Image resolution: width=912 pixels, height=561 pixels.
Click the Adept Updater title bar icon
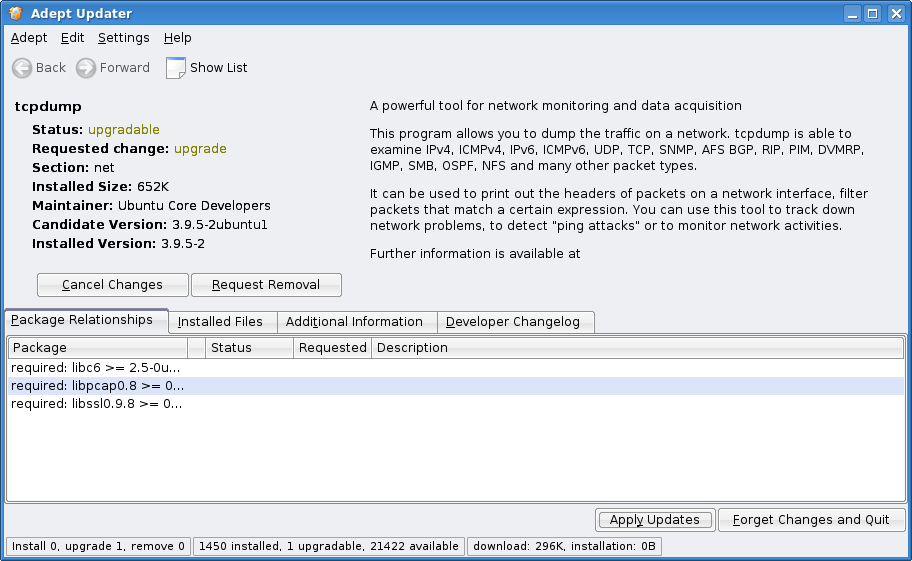pos(15,14)
